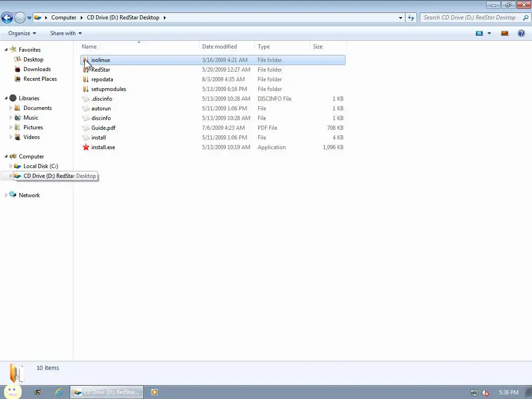Select the isolinux folder icon

pyautogui.click(x=85, y=60)
